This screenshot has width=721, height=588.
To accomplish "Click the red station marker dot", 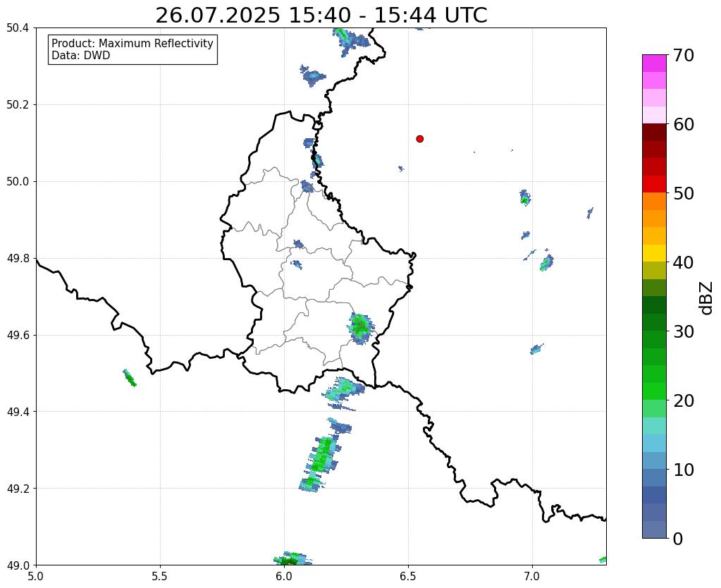I will click(420, 139).
